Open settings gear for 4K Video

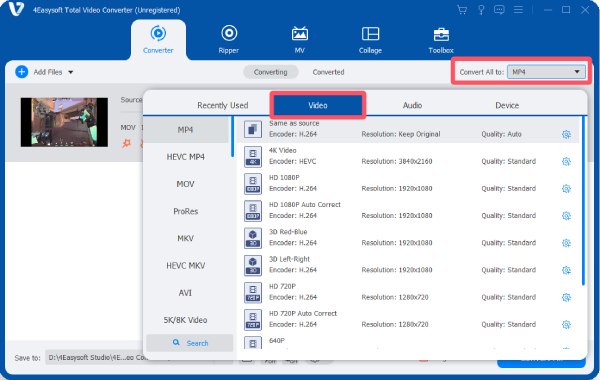pos(566,161)
